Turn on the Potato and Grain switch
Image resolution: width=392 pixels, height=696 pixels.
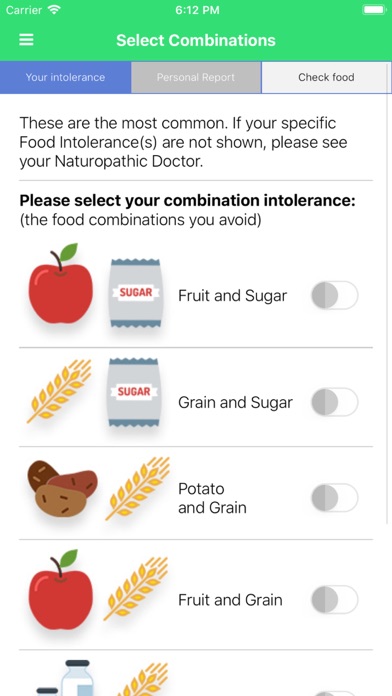click(x=334, y=498)
